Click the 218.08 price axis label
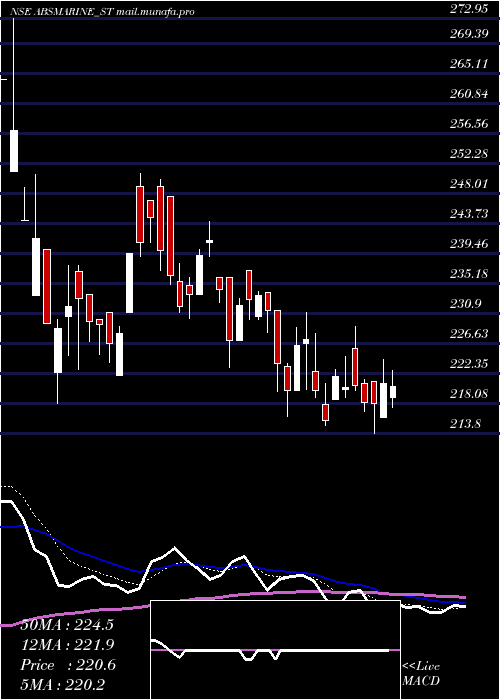This screenshot has width=500, height=700. (468, 394)
